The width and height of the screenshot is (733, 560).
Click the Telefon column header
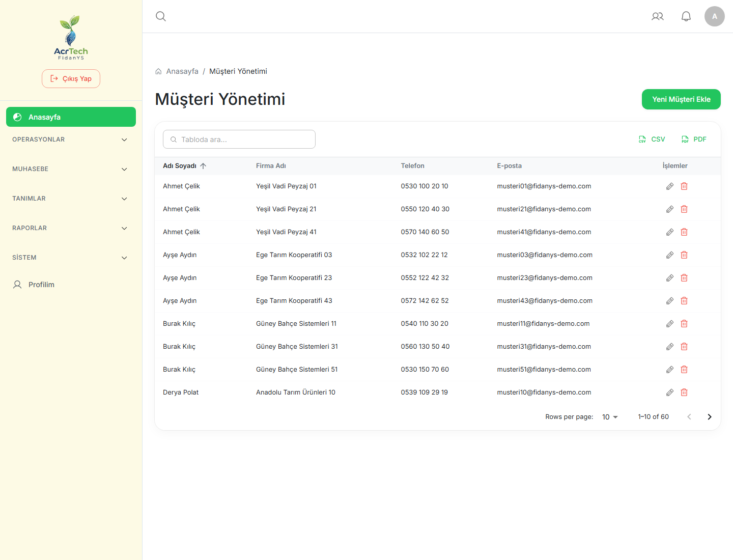pyautogui.click(x=412, y=166)
